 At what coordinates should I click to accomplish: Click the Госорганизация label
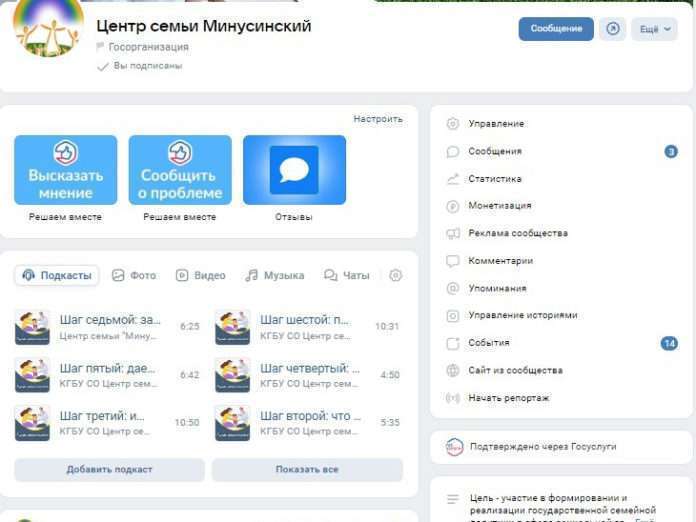149,47
